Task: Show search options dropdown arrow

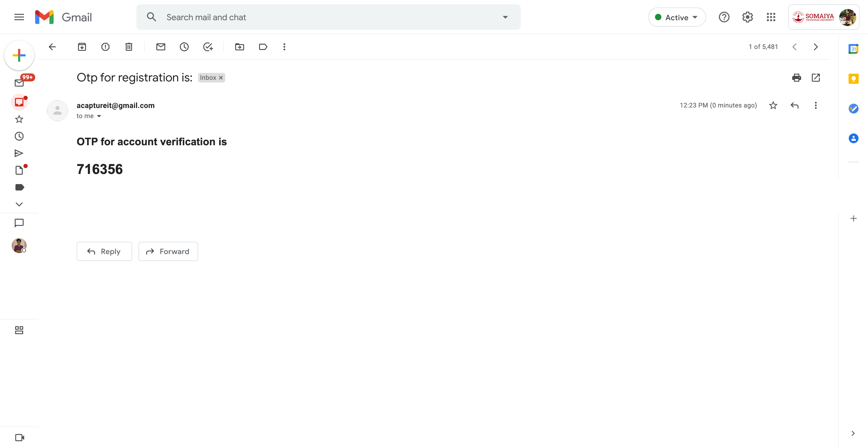Action: pyautogui.click(x=505, y=17)
